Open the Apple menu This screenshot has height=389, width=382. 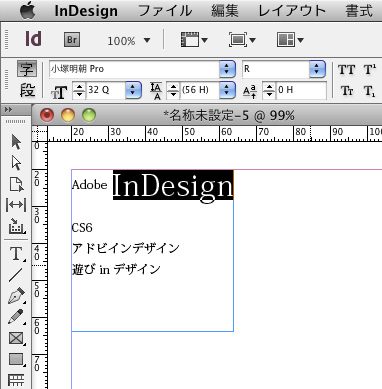pos(27,11)
